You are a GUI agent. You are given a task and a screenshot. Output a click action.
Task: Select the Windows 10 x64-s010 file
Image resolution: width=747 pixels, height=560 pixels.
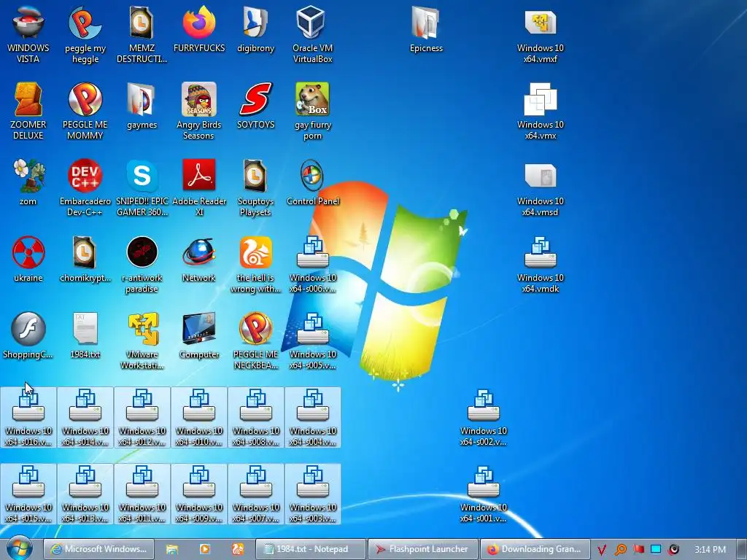click(198, 418)
